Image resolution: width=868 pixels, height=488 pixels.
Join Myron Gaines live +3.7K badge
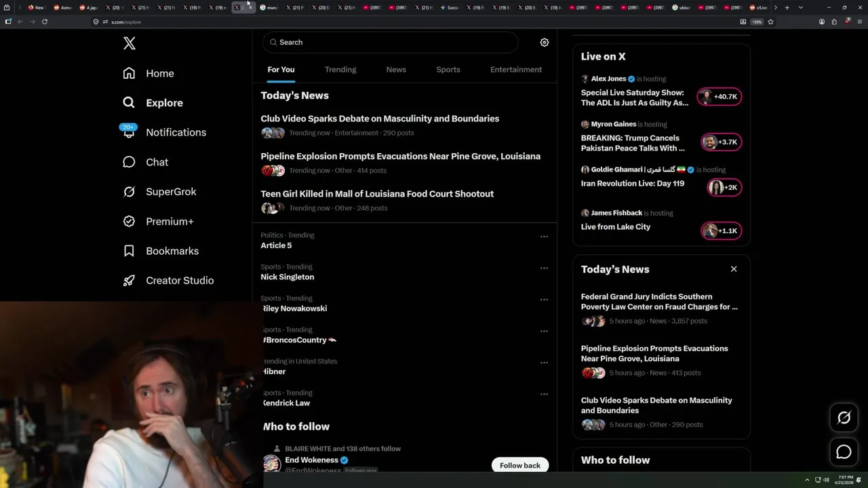[x=721, y=142]
